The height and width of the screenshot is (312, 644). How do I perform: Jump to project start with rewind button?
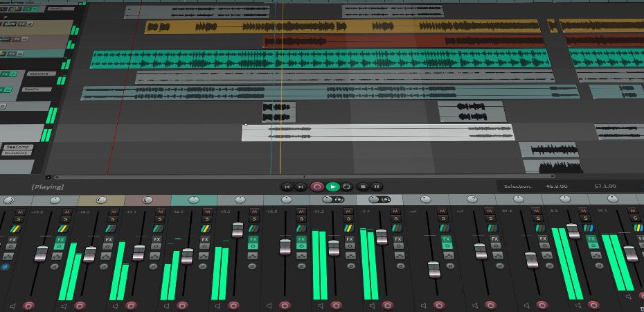click(287, 187)
